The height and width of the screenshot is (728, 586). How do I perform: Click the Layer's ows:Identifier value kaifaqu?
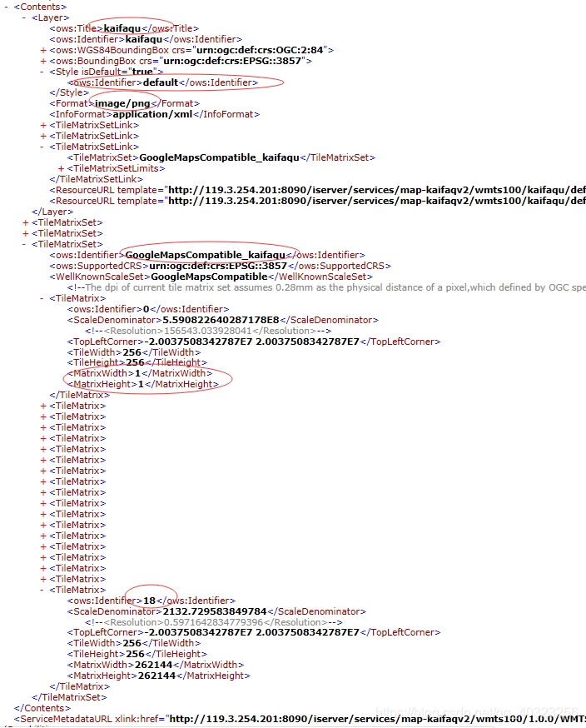click(144, 39)
